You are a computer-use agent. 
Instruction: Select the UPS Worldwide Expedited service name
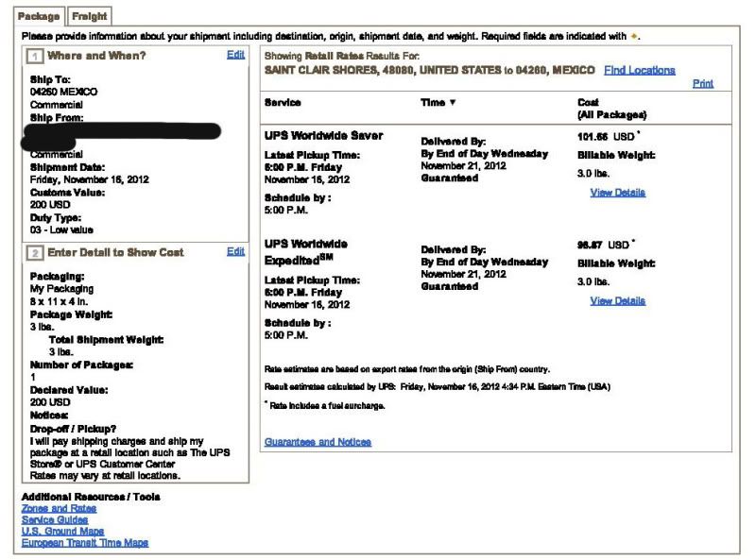tap(305, 252)
